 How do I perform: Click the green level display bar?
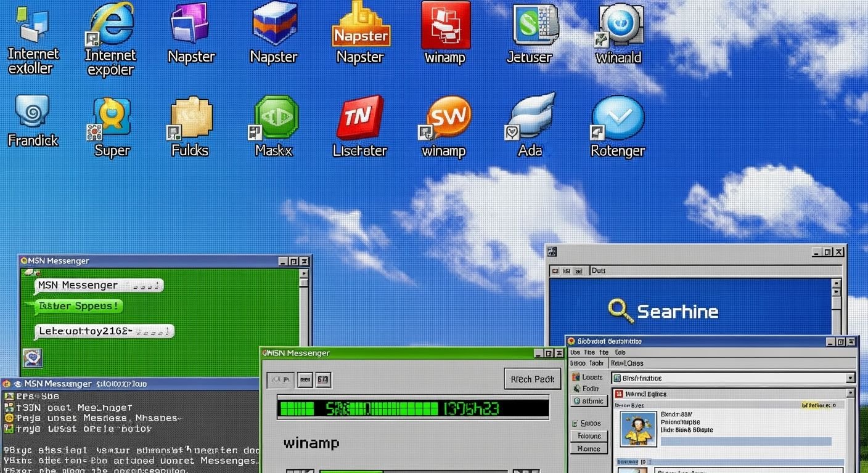pyautogui.click(x=412, y=408)
